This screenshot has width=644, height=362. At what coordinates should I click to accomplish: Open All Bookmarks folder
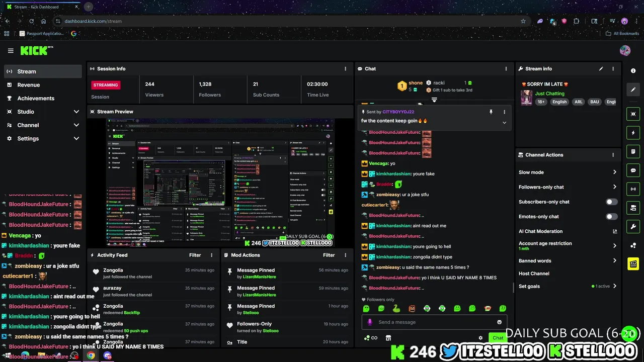(622, 34)
